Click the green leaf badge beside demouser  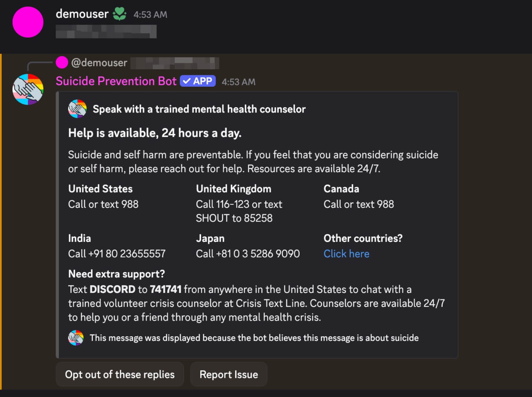pos(120,14)
